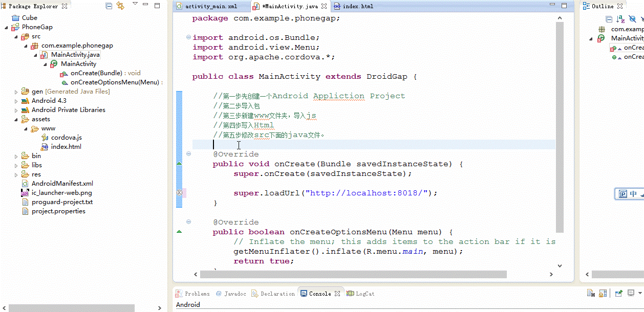The width and height of the screenshot is (644, 312).
Task: Toggle Link with Editor in Package Explorer
Action: click(x=120, y=6)
